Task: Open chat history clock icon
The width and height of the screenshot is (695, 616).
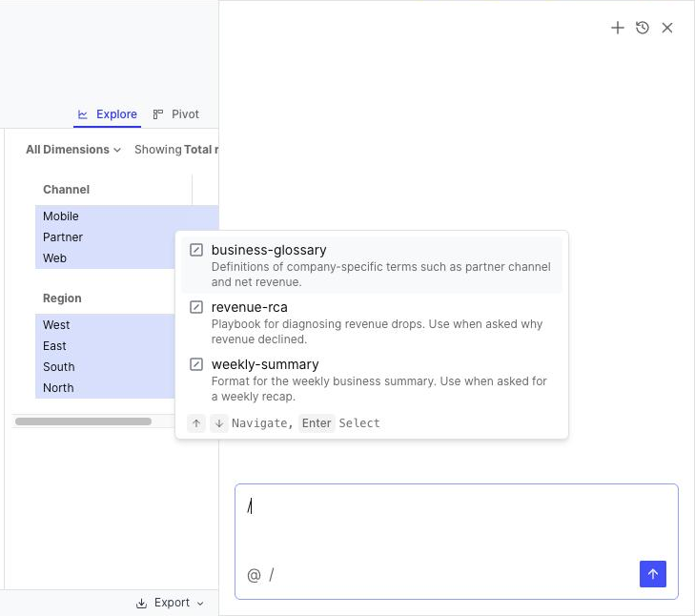Action: coord(643,28)
